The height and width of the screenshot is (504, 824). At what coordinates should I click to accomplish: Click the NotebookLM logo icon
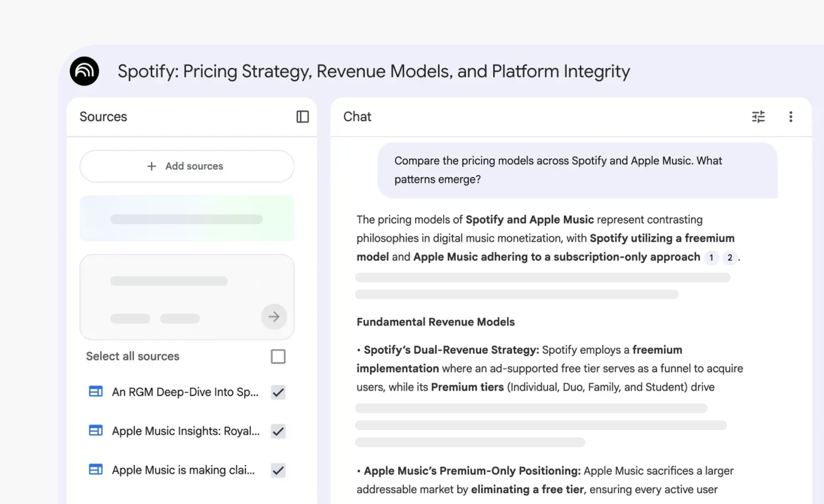coord(85,71)
